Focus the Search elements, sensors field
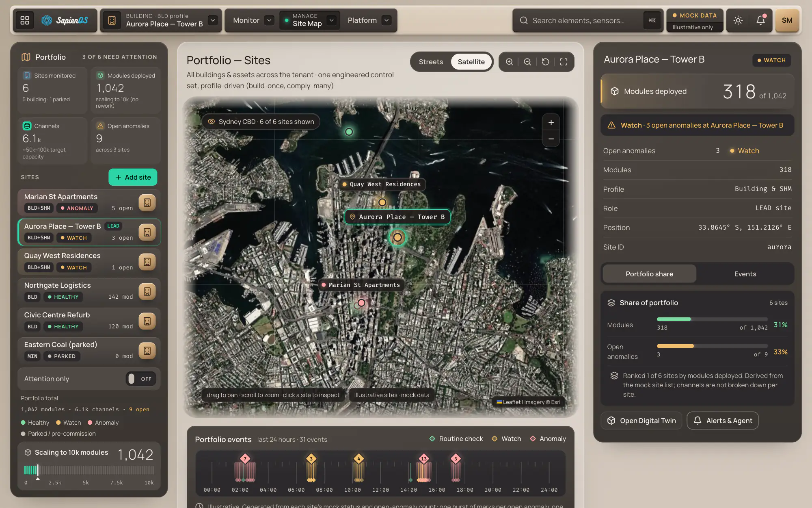The width and height of the screenshot is (812, 508). (587, 20)
